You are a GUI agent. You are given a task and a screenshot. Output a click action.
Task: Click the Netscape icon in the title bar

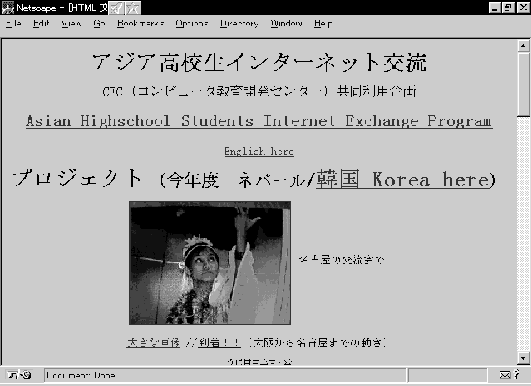click(x=7, y=8)
